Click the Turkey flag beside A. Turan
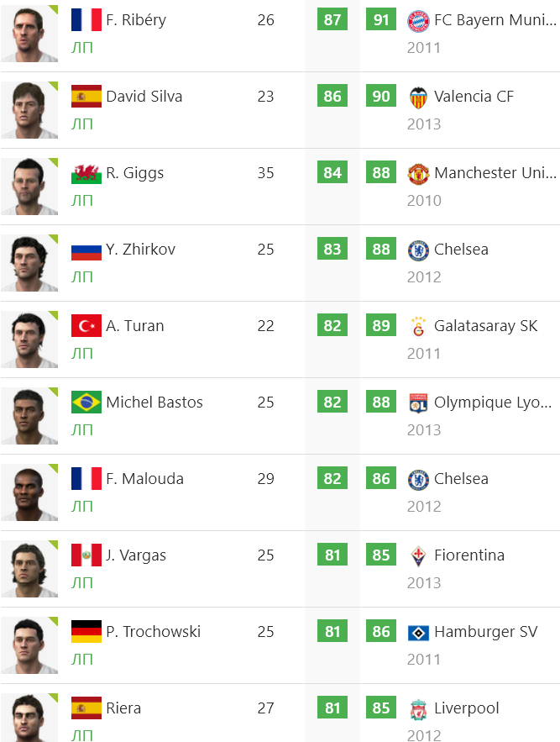560x742 pixels. tap(86, 325)
